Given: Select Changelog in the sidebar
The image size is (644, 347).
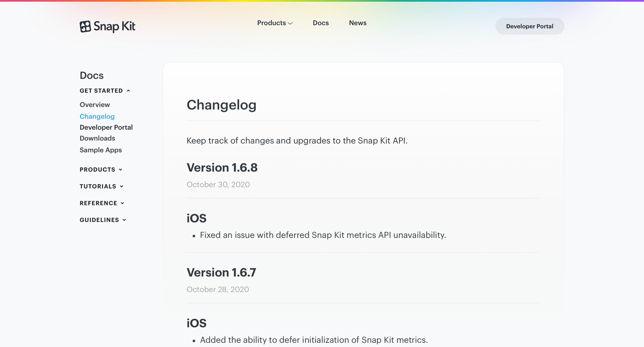Looking at the screenshot, I should 97,116.
